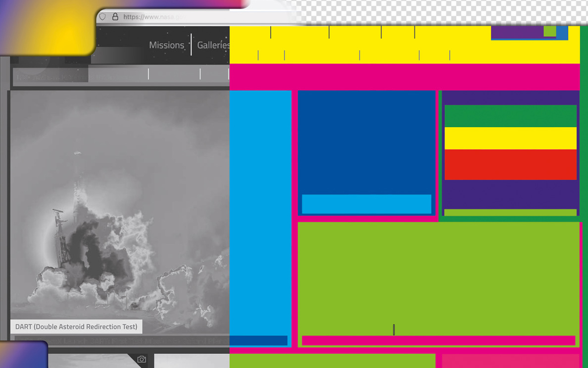The height and width of the screenshot is (368, 588).
Task: Click the DART (Double Asteroid Redirection Test) caption
Action: pos(76,327)
